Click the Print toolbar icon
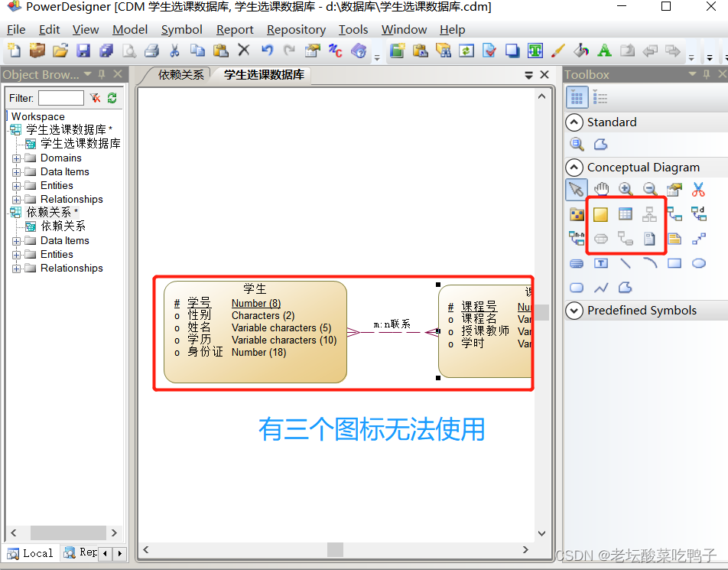728x570 pixels. (x=152, y=50)
